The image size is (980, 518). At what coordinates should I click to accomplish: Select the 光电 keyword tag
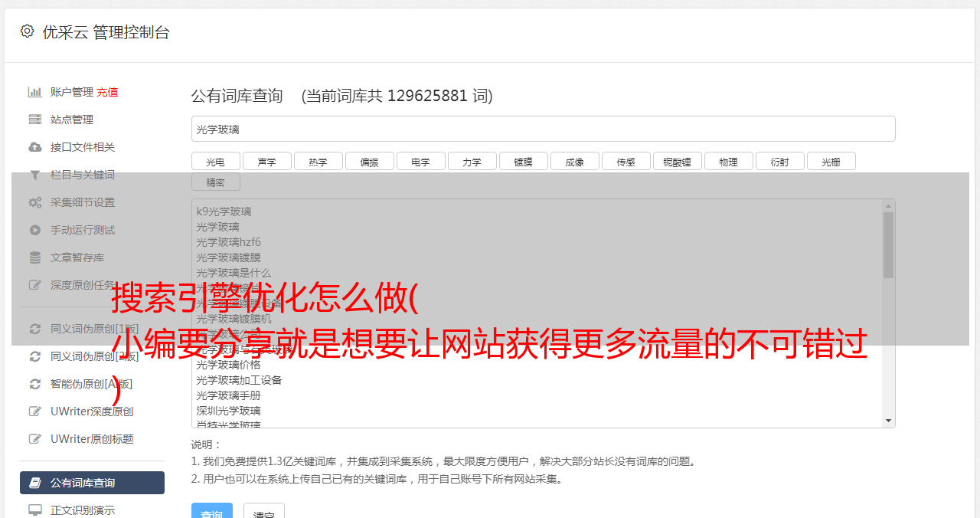click(x=216, y=161)
